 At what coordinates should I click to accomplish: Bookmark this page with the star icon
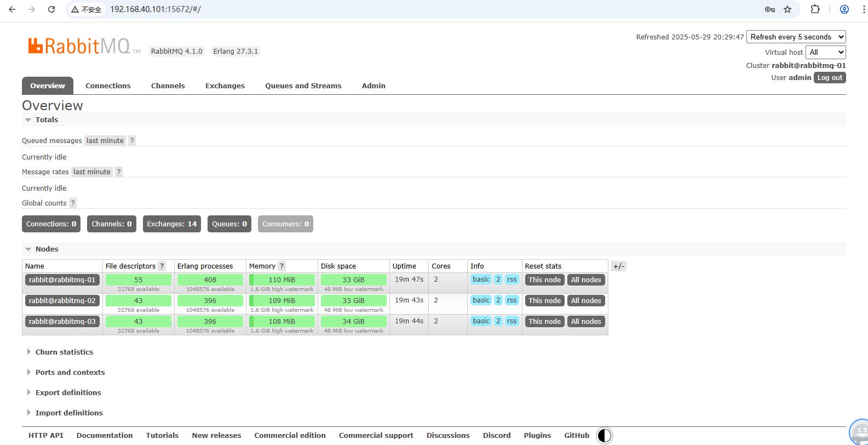[787, 9]
